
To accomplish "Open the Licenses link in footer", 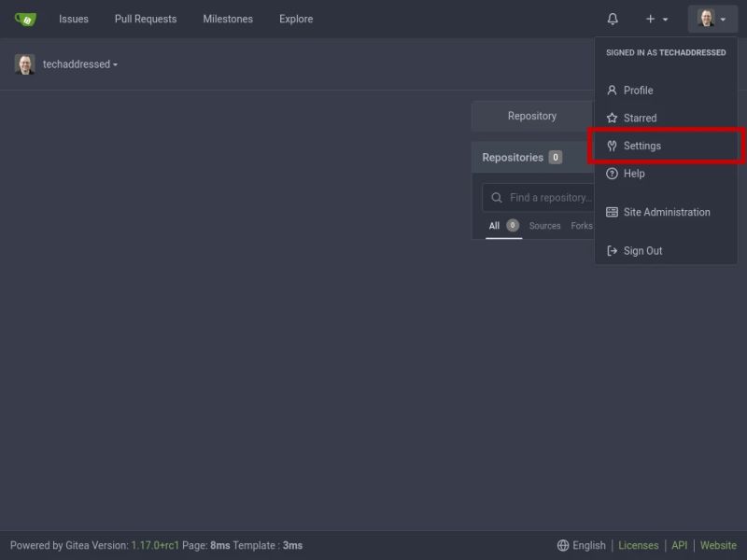I will (638, 545).
